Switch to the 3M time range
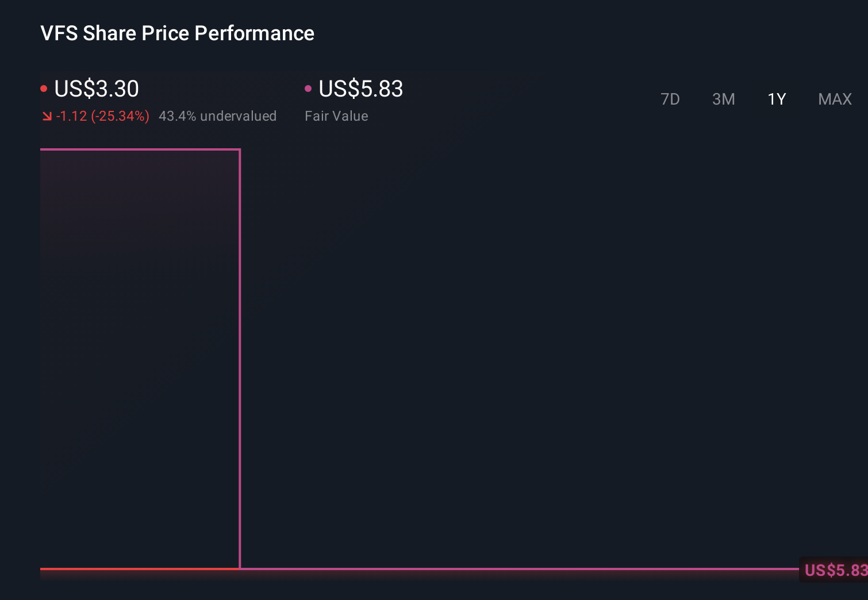Image resolution: width=868 pixels, height=600 pixels. click(x=723, y=99)
